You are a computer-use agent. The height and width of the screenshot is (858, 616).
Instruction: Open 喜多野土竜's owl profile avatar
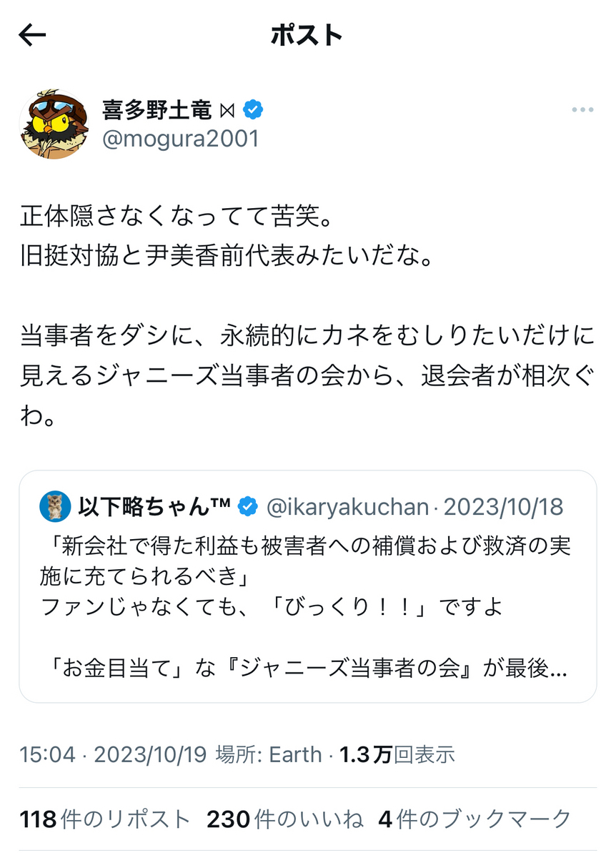pyautogui.click(x=53, y=124)
